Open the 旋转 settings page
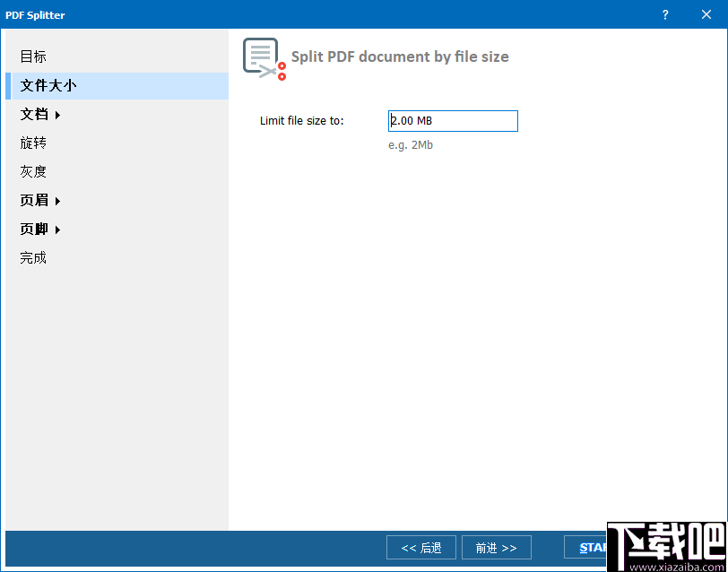This screenshot has height=572, width=728. point(32,143)
